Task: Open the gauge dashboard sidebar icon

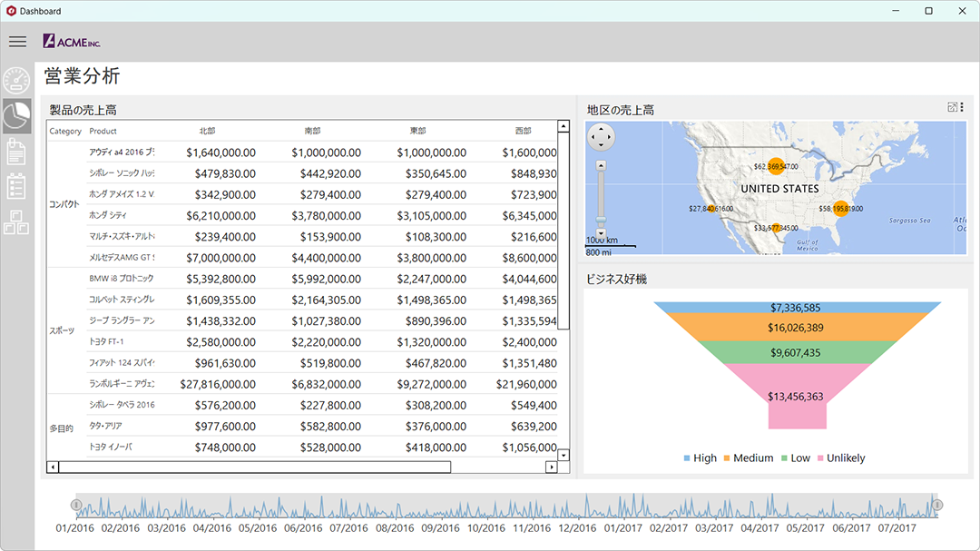Action: click(x=17, y=81)
